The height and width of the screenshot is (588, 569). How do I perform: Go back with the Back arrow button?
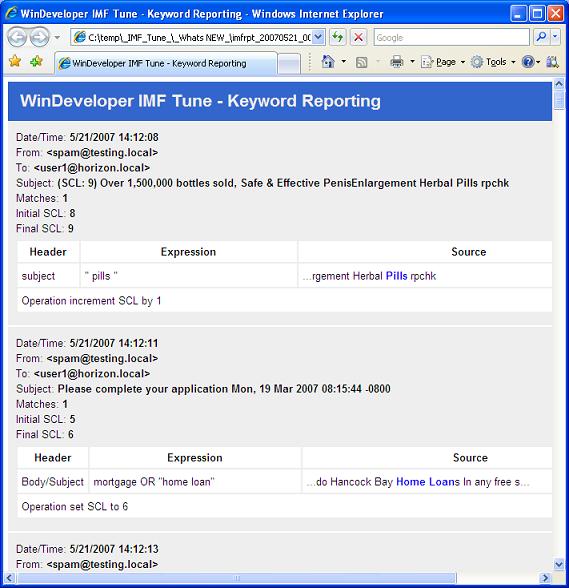(x=17, y=37)
